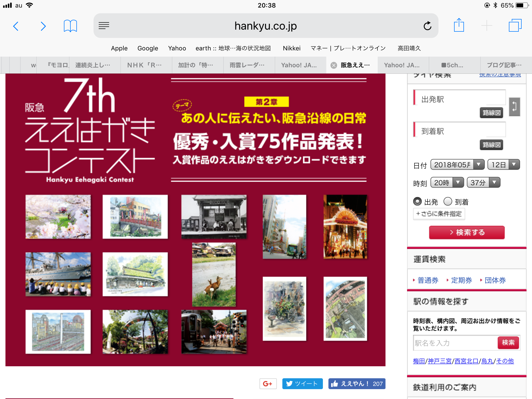532x399 pixels.
Task: Open the マネー プレ…トオンライン bookmark
Action: [x=348, y=48]
